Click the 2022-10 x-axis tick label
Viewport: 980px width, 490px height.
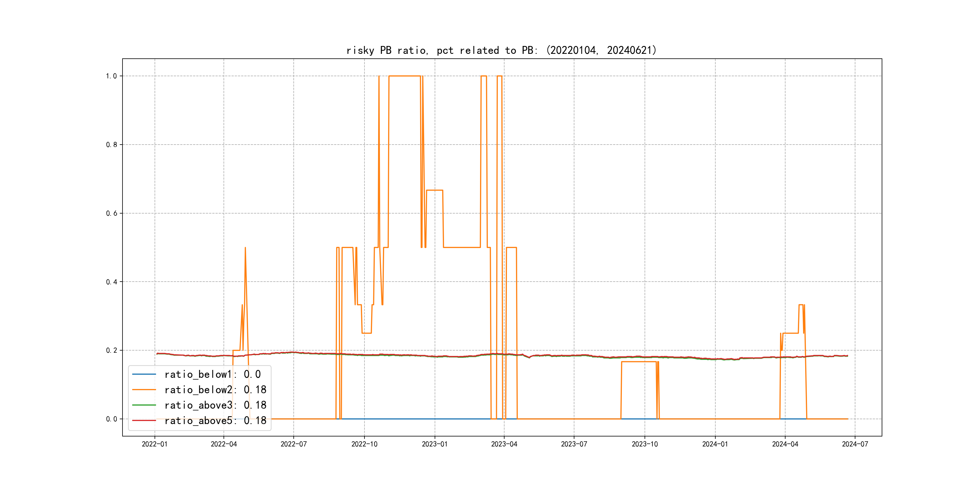tap(364, 444)
